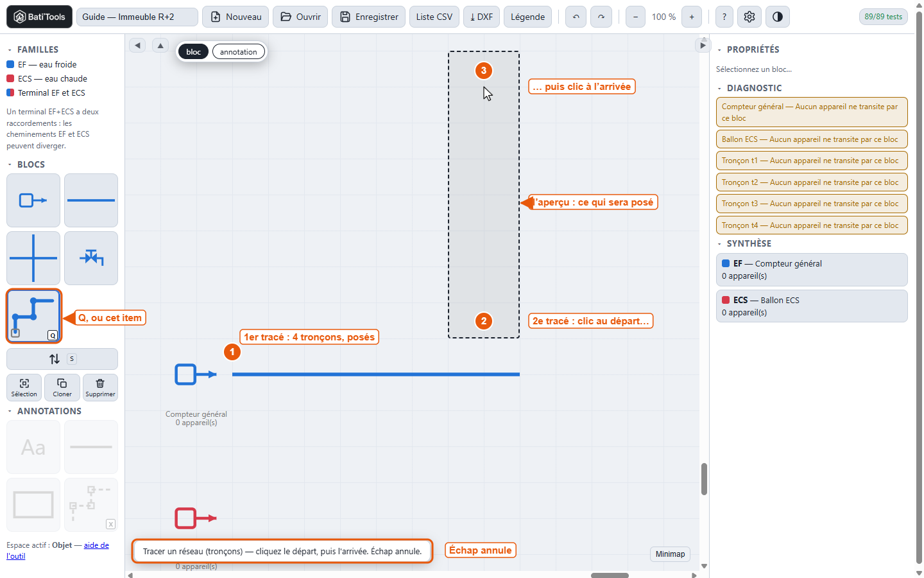Click the ECS eau chaude red swatch
The height and width of the screenshot is (578, 924).
pyautogui.click(x=10, y=78)
